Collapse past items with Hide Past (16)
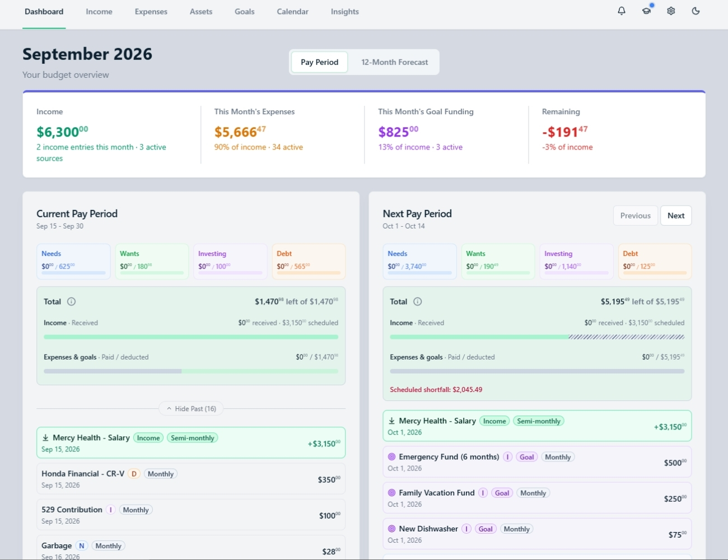The width and height of the screenshot is (728, 560). (191, 409)
